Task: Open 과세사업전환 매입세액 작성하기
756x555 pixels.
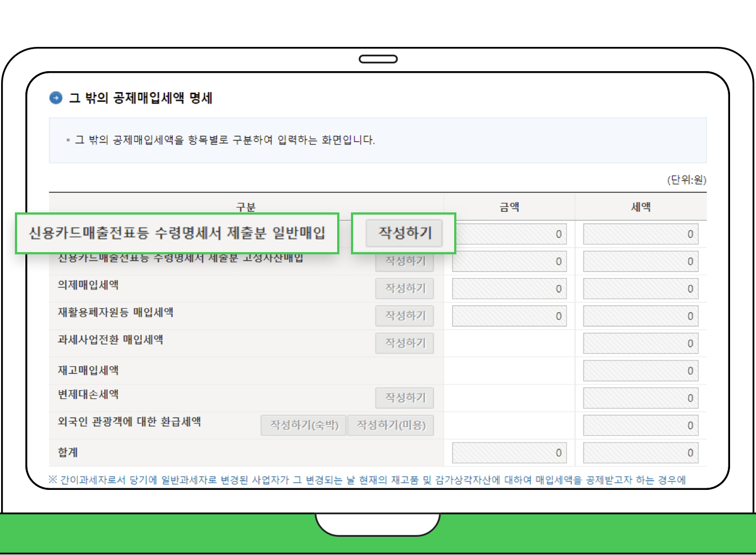Action: point(404,343)
